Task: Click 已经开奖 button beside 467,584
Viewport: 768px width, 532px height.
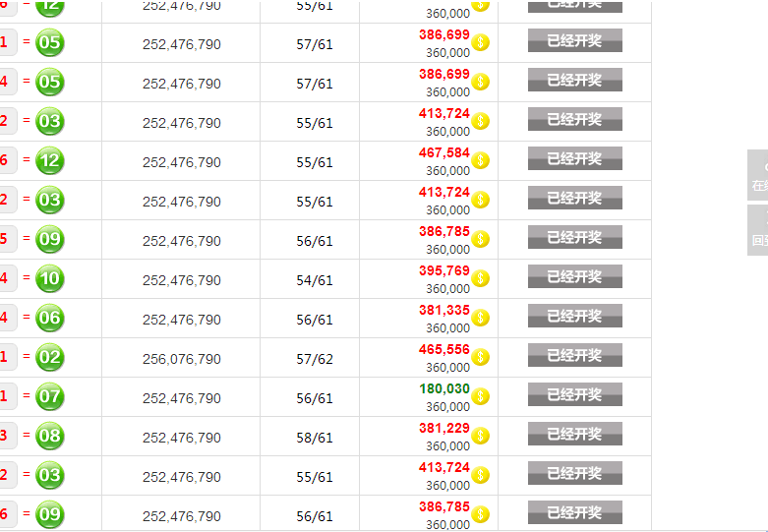Action: (x=575, y=158)
